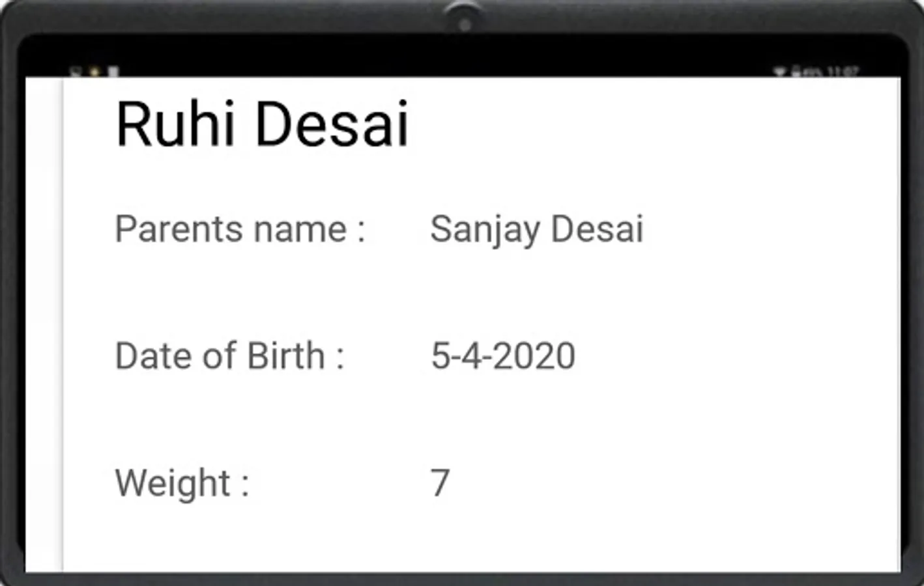The height and width of the screenshot is (586, 924).
Task: Tap the battery percentage text in status bar
Action: [812, 72]
